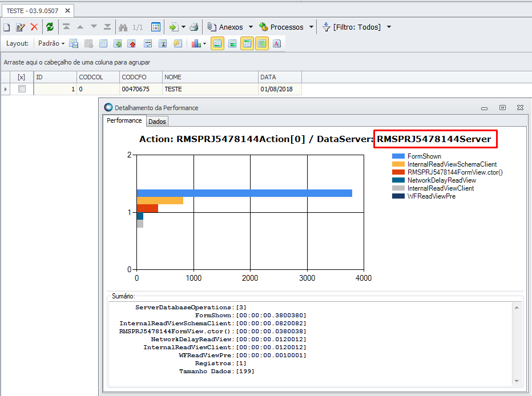This screenshot has width=532, height=396.
Task: Click the Processos gears icon
Action: point(263,27)
